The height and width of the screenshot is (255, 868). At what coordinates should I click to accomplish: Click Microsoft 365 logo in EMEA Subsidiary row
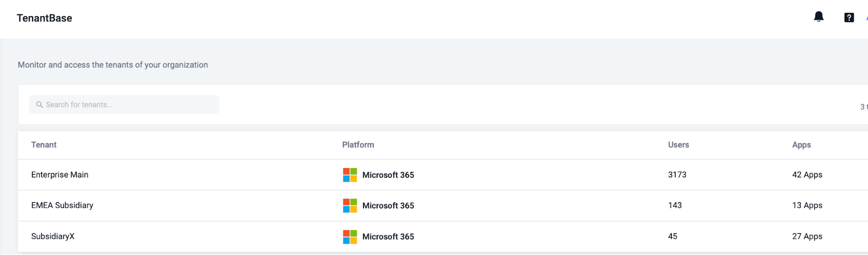click(350, 206)
